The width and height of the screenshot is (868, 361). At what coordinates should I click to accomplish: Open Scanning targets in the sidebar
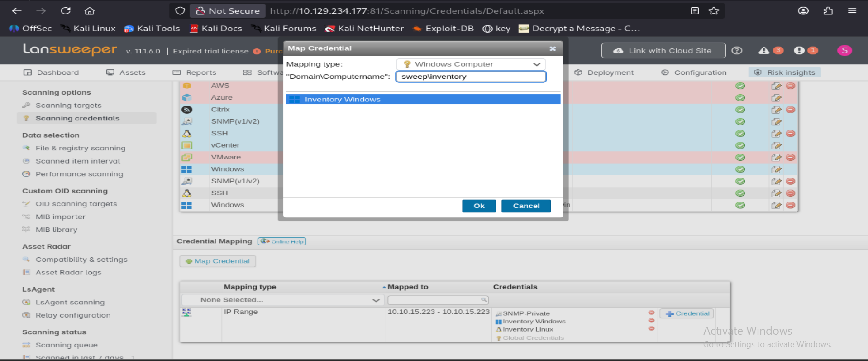(x=68, y=106)
